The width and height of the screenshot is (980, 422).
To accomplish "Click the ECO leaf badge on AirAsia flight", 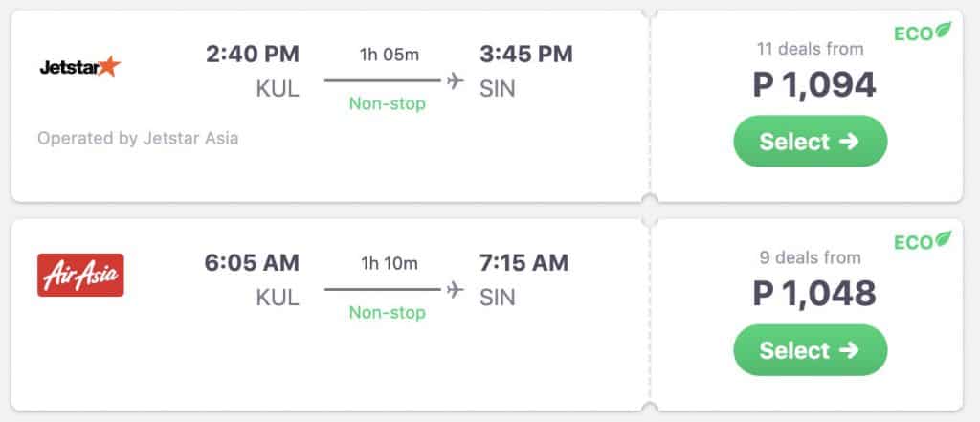I will click(x=923, y=241).
